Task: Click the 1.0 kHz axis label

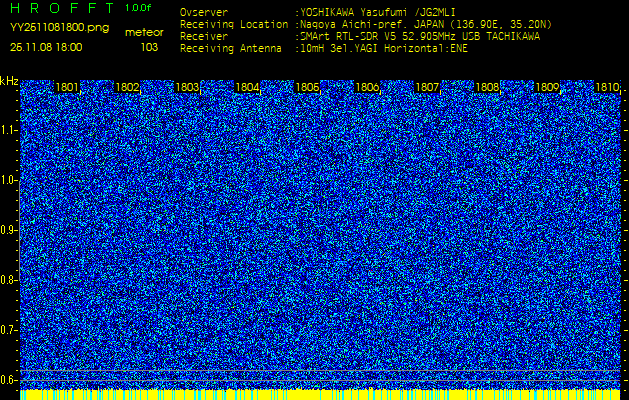Action: point(8,180)
